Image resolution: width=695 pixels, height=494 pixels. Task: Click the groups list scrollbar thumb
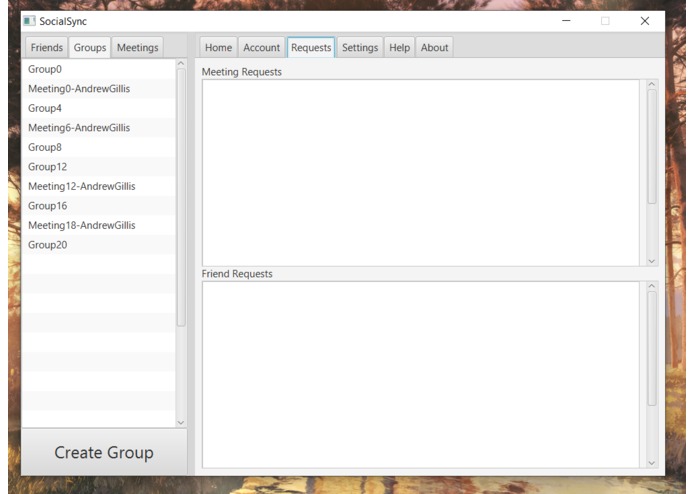click(181, 197)
